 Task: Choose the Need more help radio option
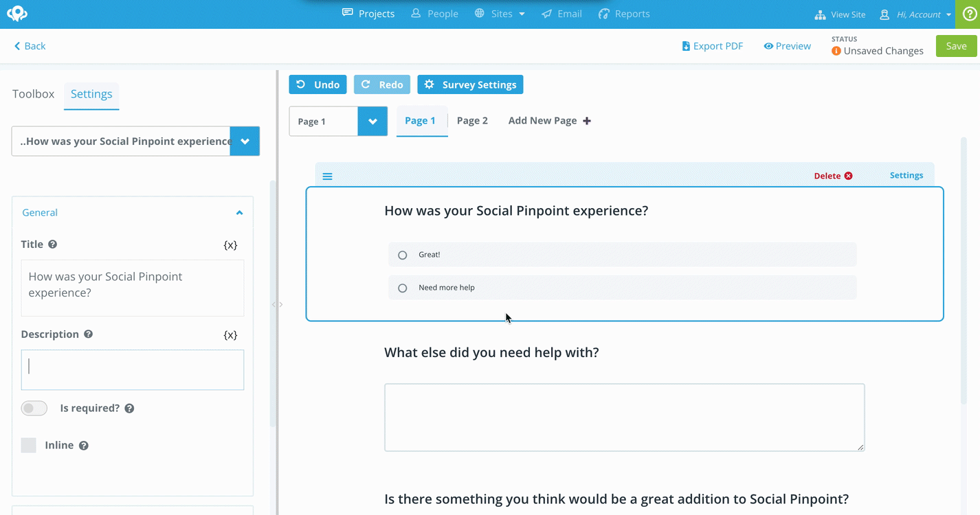(403, 288)
